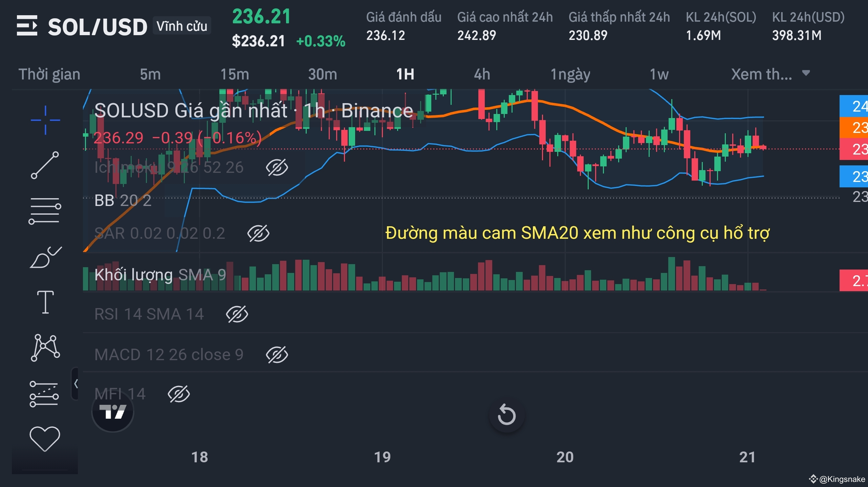Open the XABCD pattern tool
868x487 pixels.
pos(45,348)
